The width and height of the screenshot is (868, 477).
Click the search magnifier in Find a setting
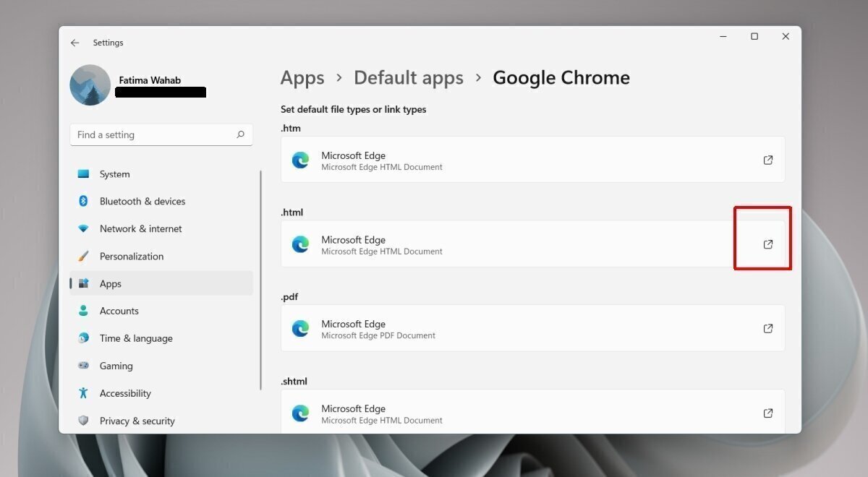[x=239, y=134]
